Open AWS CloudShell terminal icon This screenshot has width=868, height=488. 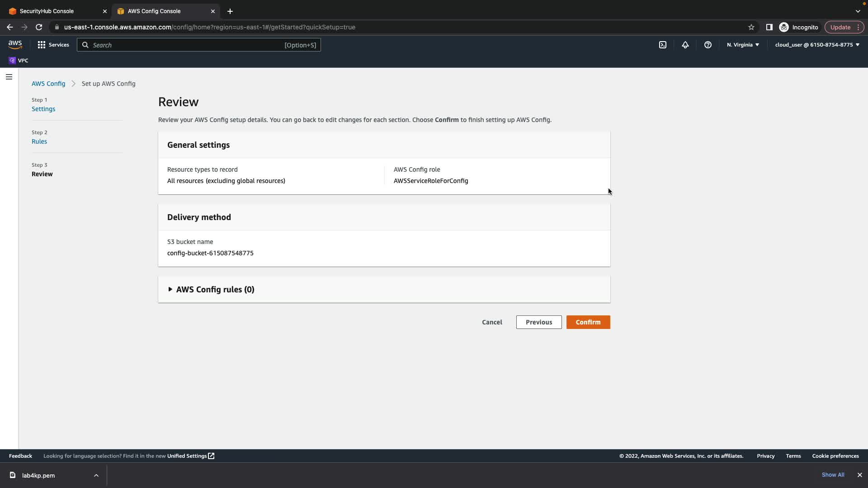pyautogui.click(x=662, y=45)
